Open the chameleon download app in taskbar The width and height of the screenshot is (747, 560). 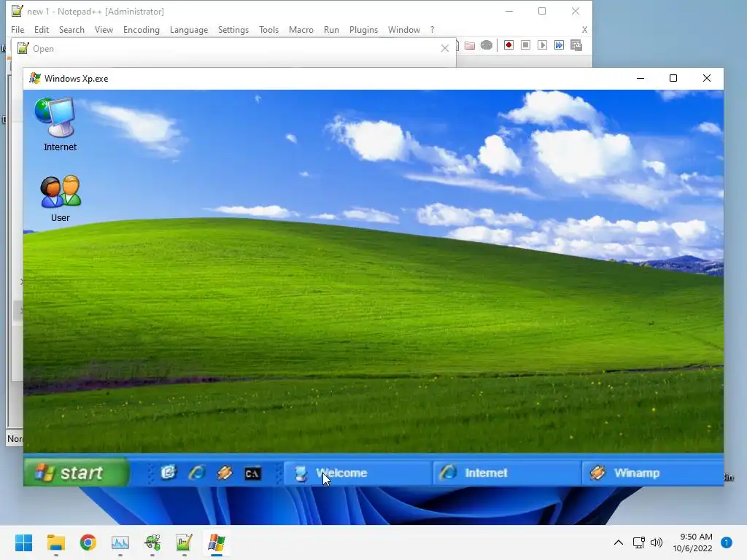[x=152, y=542]
